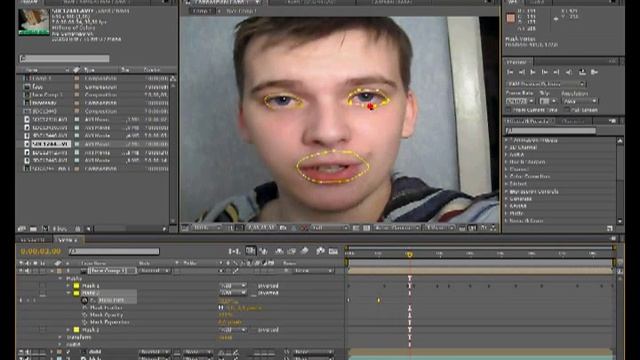Click Effects list scroll up arrow
This screenshot has width=640, height=360.
click(x=620, y=141)
